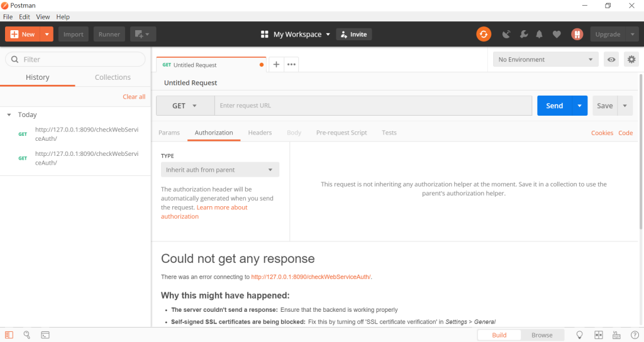
Task: Collapse the Today history group
Action: [x=9, y=114]
